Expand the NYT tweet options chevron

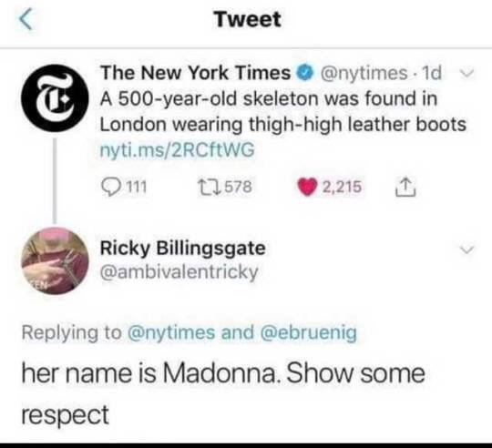click(x=466, y=74)
